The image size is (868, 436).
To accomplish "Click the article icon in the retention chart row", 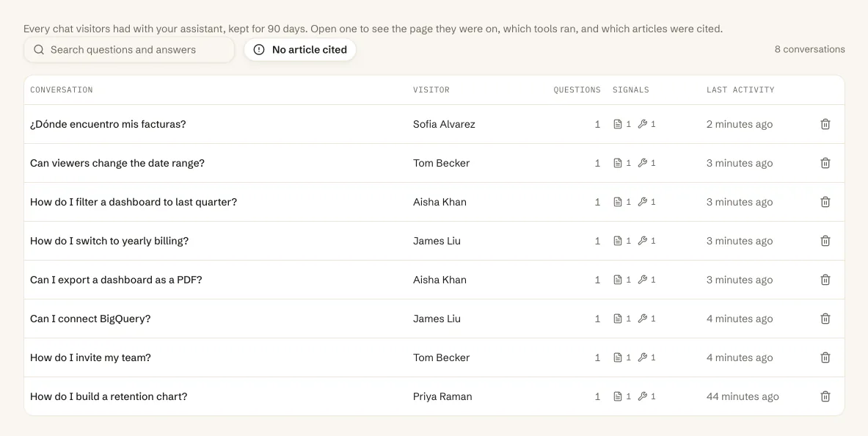I will tap(618, 396).
